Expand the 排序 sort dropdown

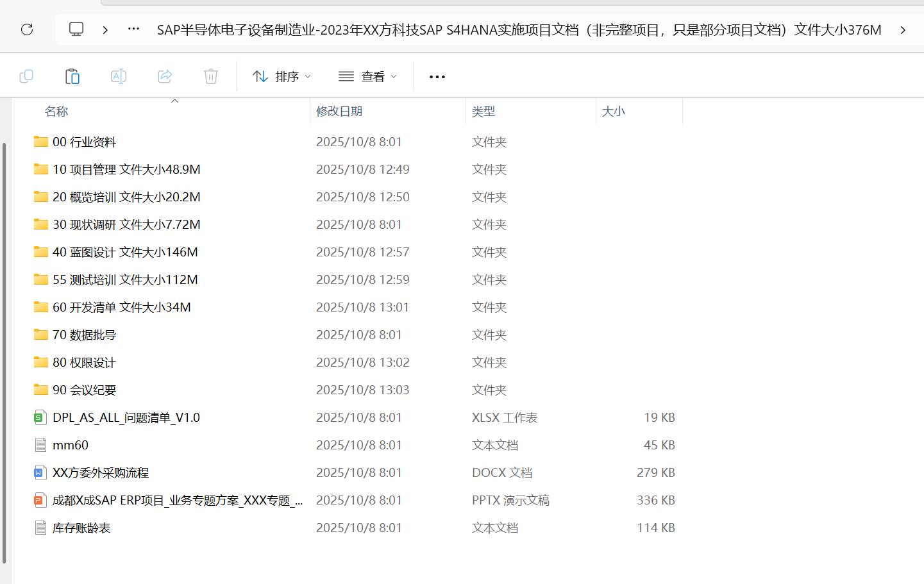point(281,77)
